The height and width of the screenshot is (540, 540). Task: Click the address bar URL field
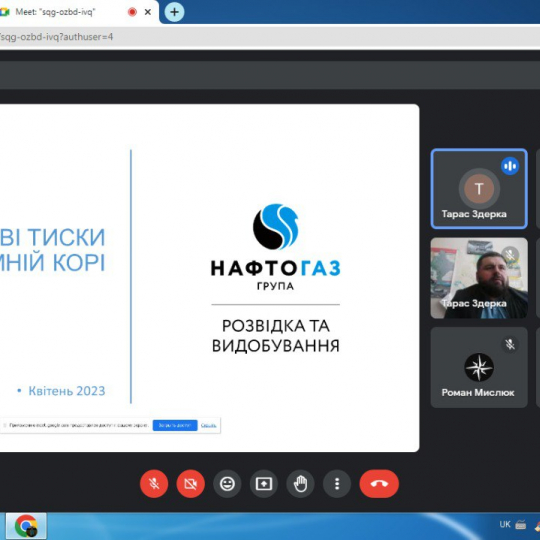[270, 37]
